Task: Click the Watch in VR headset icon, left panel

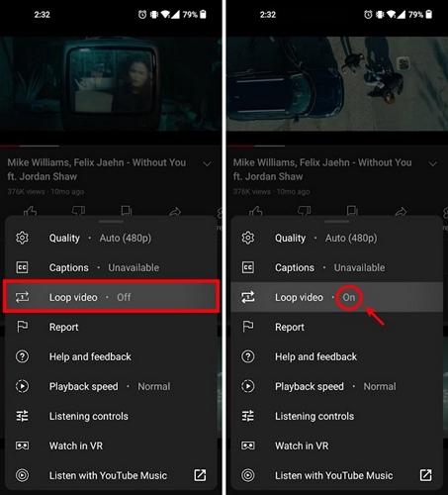Action: (x=22, y=445)
